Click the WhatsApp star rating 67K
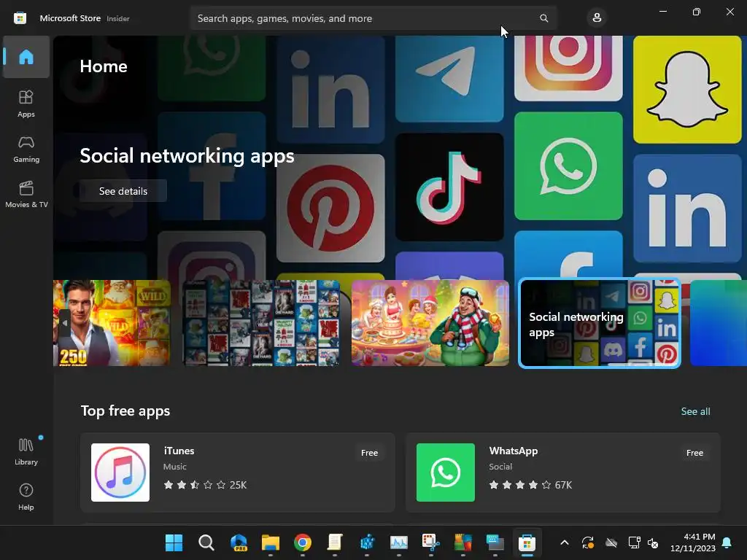747x560 pixels. pyautogui.click(x=530, y=485)
